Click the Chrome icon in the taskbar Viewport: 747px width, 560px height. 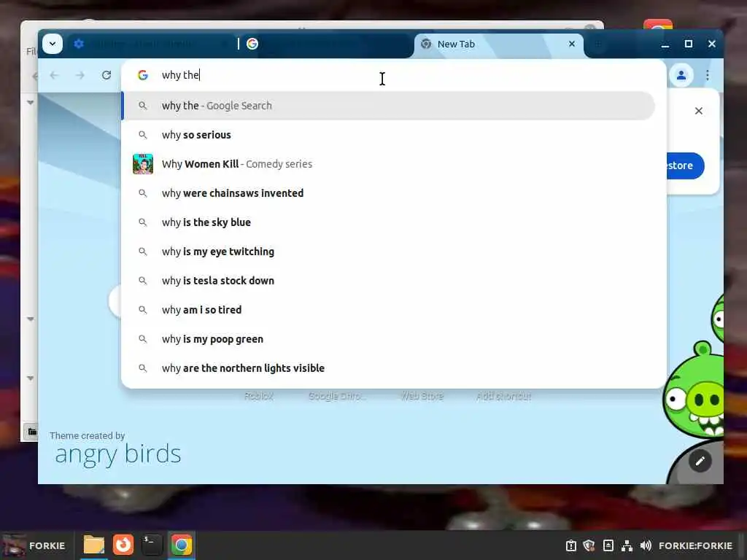[x=181, y=545]
